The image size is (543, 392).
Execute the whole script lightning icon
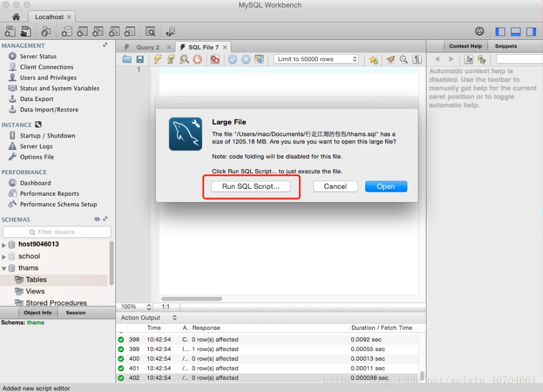point(158,59)
